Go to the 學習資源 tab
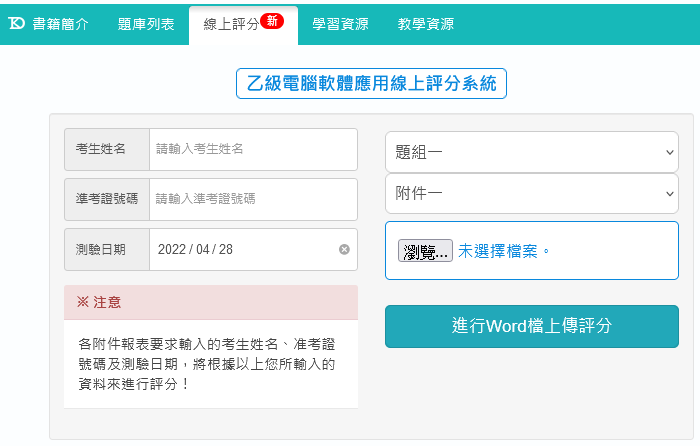 339,24
